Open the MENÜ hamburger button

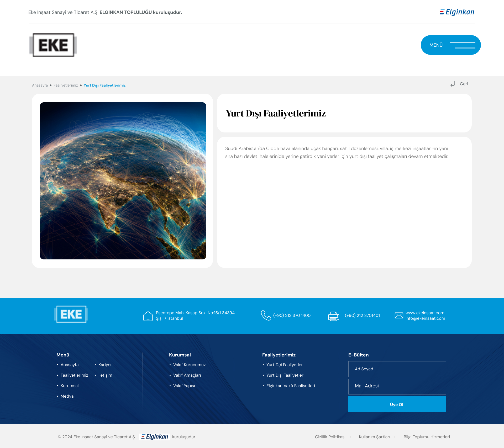click(450, 45)
